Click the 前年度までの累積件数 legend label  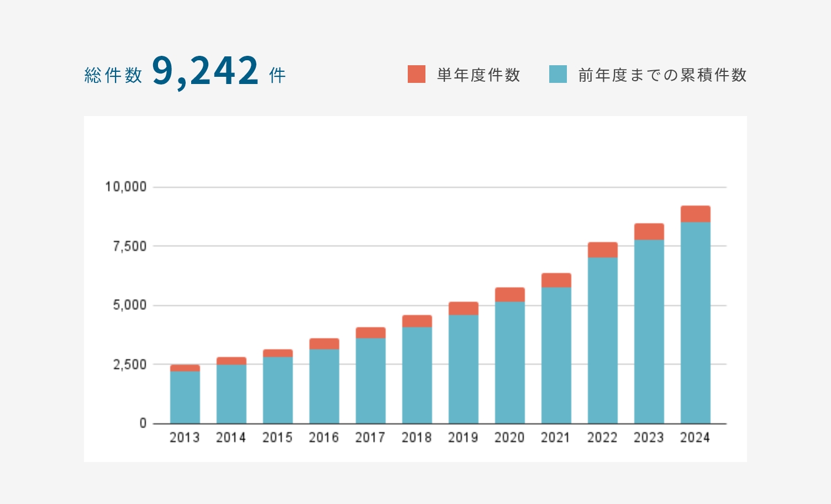[662, 75]
